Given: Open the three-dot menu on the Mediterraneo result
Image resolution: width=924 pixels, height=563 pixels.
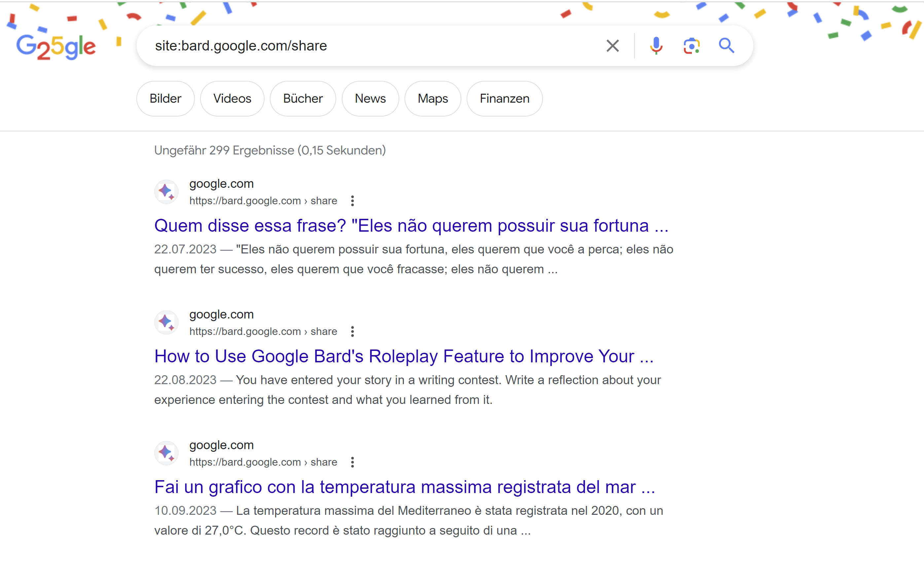Looking at the screenshot, I should (x=352, y=462).
